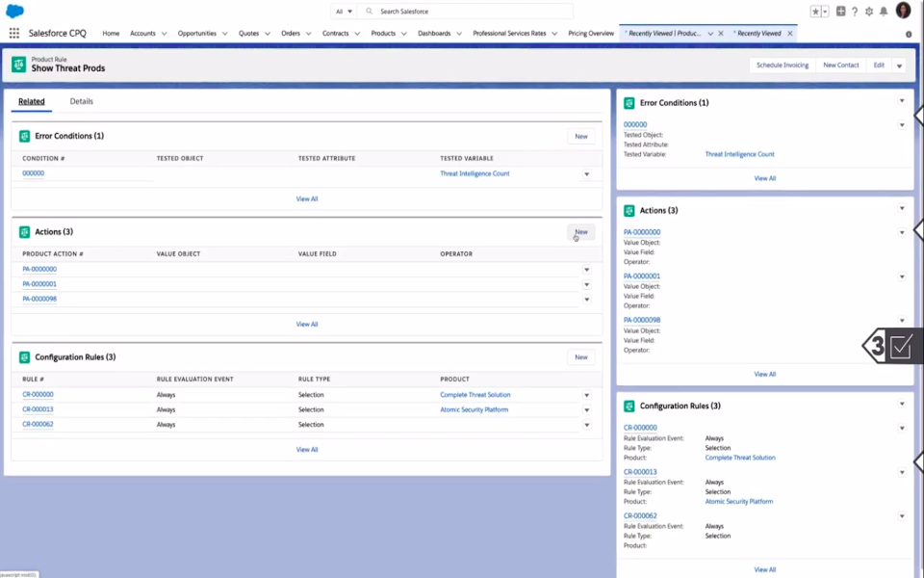This screenshot has width=924, height=578.
Task: Open condition 000000 link in Related tab
Action: [x=33, y=173]
